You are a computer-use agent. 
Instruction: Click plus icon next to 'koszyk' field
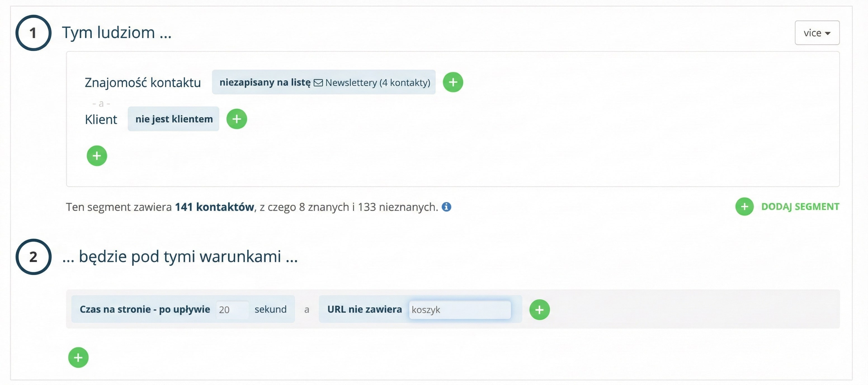pyautogui.click(x=539, y=309)
